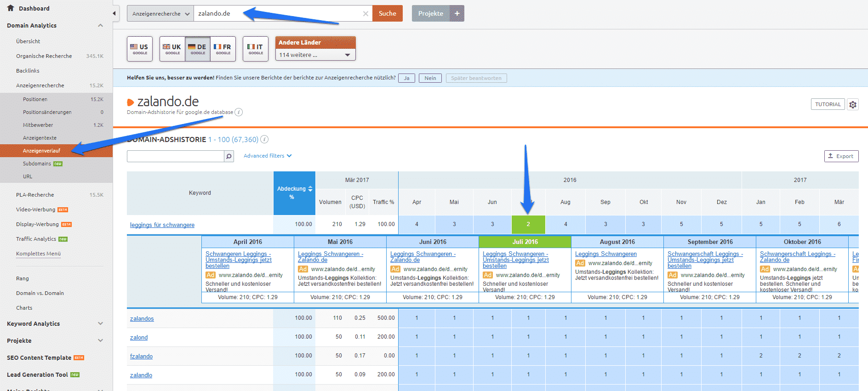
Task: Open Domain vs. Domain in the sidebar
Action: coord(40,293)
